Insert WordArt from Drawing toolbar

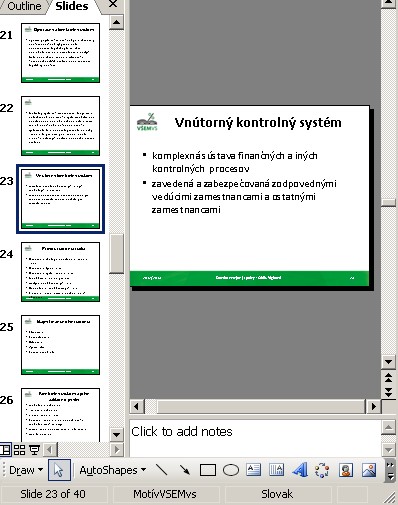(x=299, y=470)
